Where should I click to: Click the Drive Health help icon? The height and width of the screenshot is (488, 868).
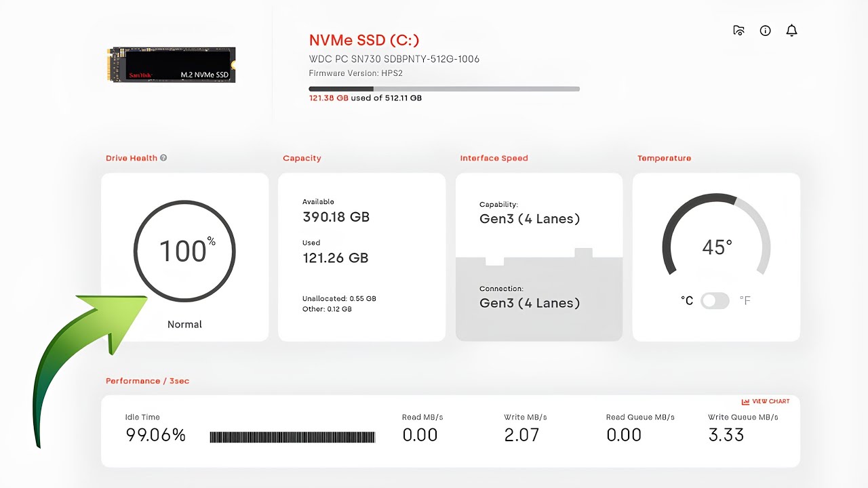(163, 158)
